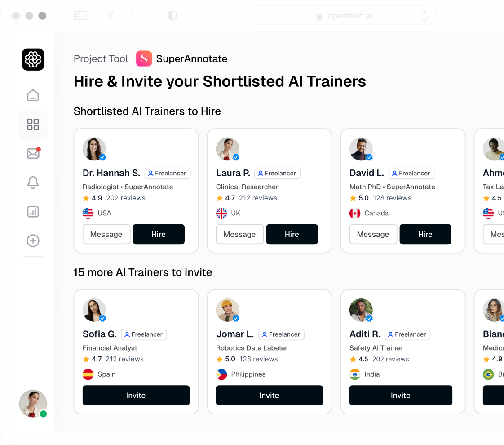
Task: Click the SuperAnnotate logo beside Project Tool
Action: [x=144, y=58]
